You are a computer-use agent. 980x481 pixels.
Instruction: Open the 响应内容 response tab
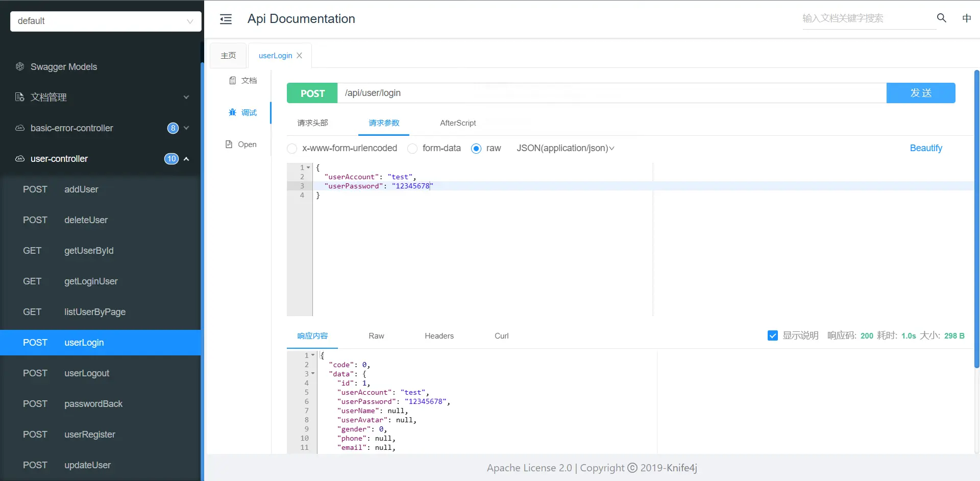(312, 336)
